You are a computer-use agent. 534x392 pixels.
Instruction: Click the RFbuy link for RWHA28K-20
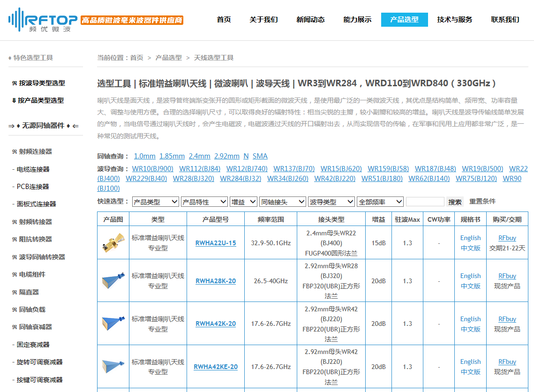507,276
